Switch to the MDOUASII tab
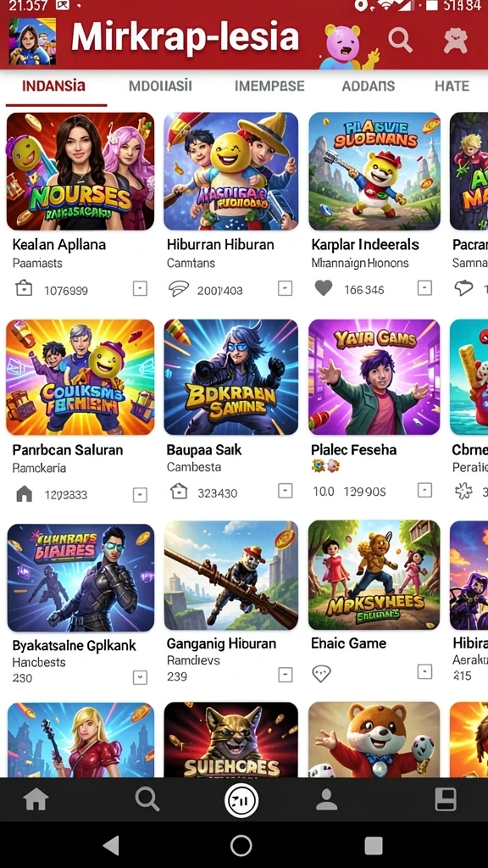This screenshot has width=488, height=868. click(x=160, y=86)
